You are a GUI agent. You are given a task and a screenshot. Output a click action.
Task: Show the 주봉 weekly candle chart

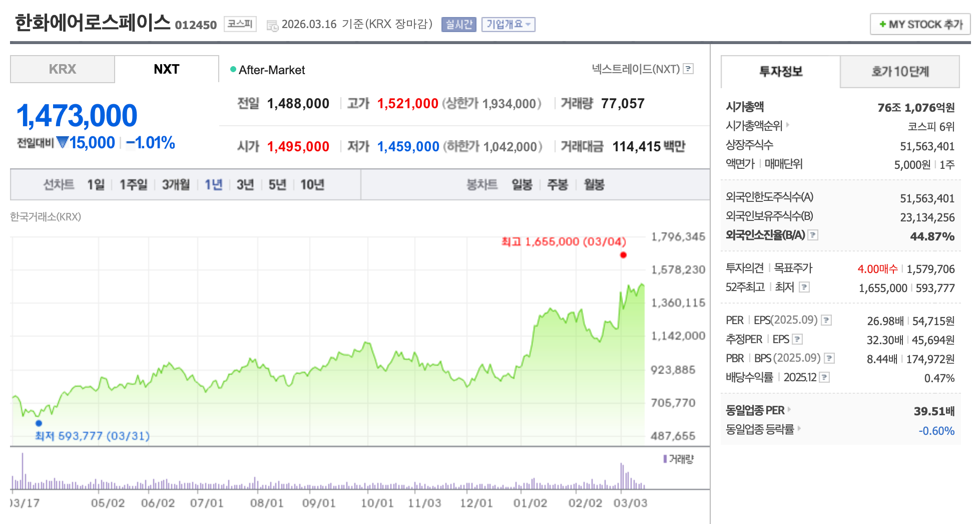point(558,185)
